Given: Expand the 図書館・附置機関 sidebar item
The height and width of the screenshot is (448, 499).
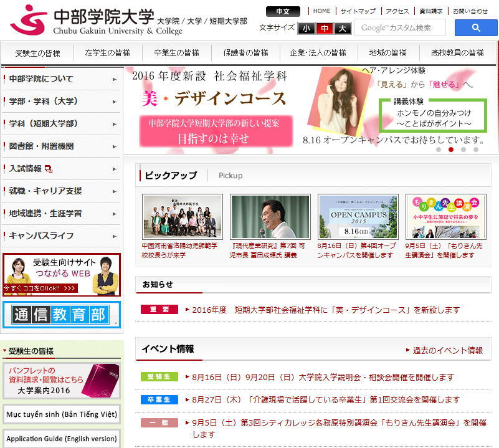Looking at the screenshot, I should click(x=61, y=146).
